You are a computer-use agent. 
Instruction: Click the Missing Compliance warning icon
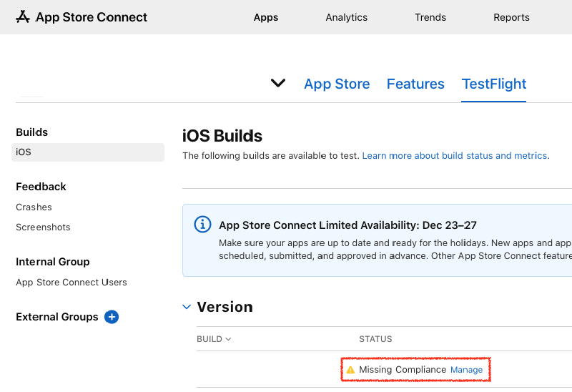(x=350, y=370)
